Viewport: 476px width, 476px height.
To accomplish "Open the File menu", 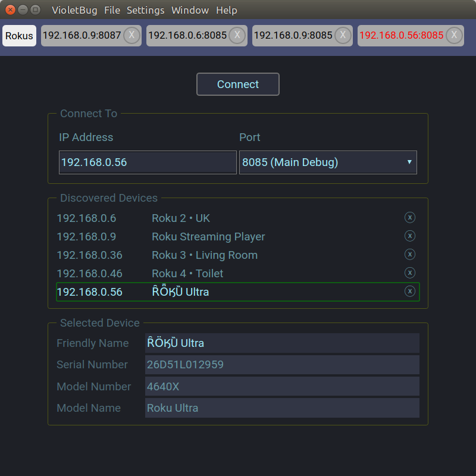I will (x=112, y=10).
